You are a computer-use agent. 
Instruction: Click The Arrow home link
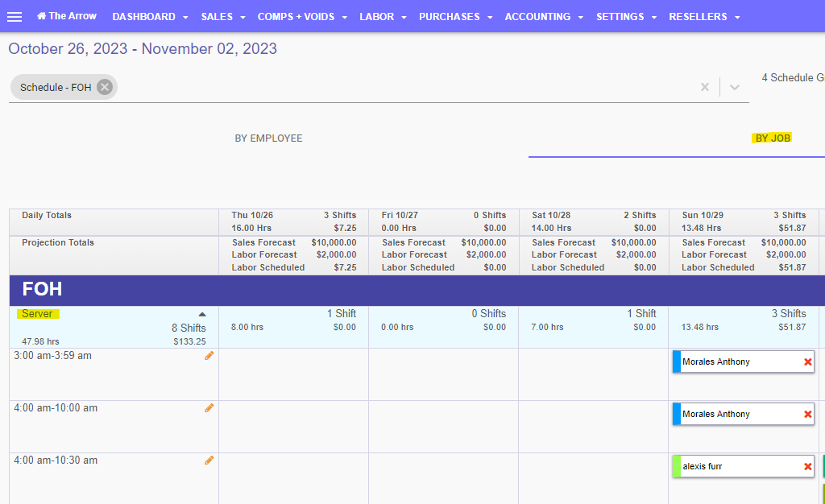(66, 15)
